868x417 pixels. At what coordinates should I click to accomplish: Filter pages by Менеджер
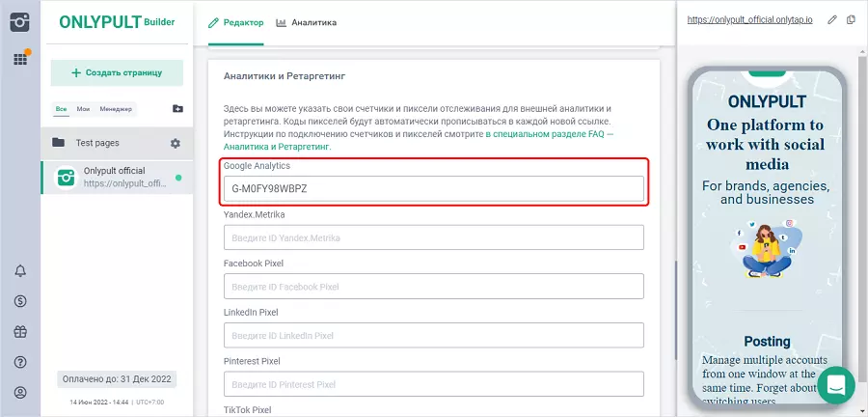[116, 109]
